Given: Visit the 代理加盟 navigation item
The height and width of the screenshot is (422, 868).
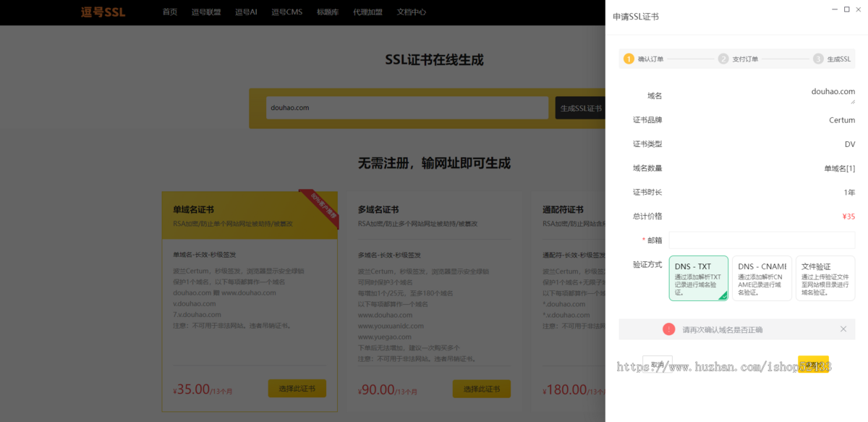Looking at the screenshot, I should click(368, 12).
